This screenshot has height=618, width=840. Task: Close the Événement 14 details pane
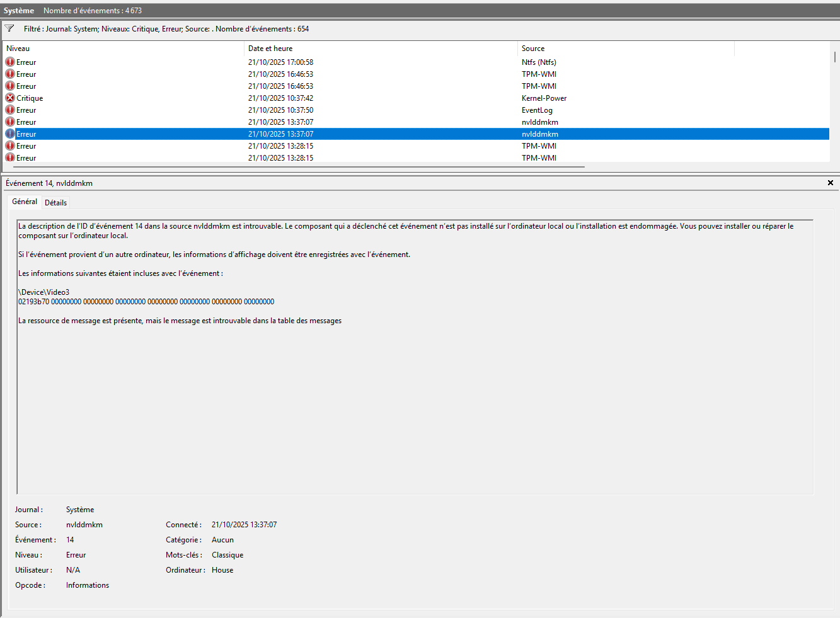click(x=830, y=183)
